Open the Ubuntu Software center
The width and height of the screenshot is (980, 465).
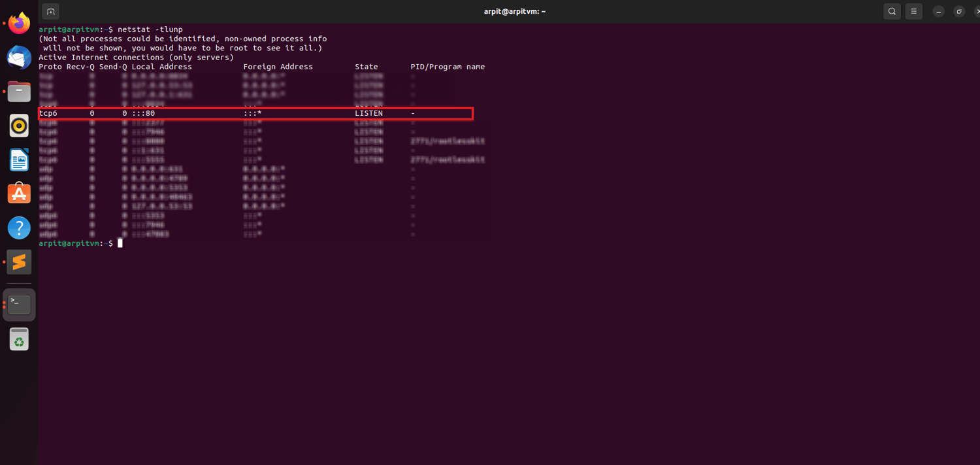(19, 194)
